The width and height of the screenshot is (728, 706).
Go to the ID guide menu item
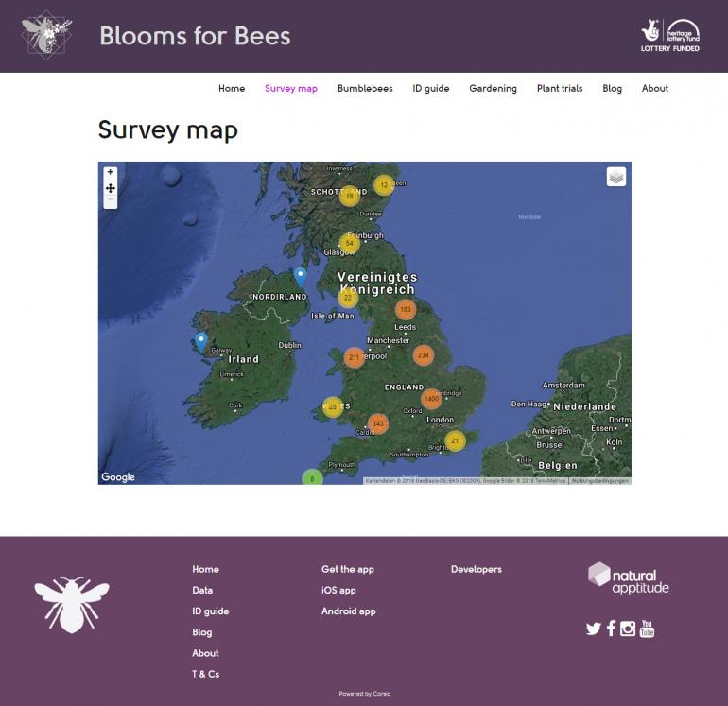[430, 89]
